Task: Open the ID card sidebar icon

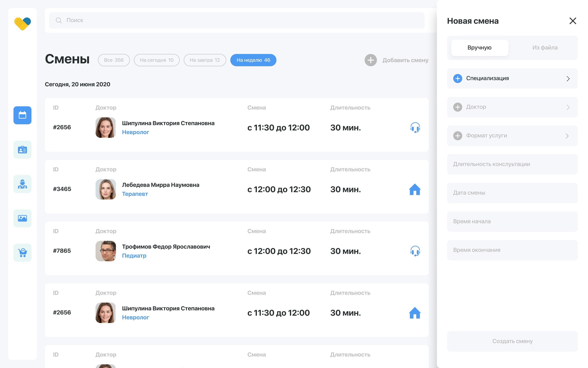Action: point(22,149)
